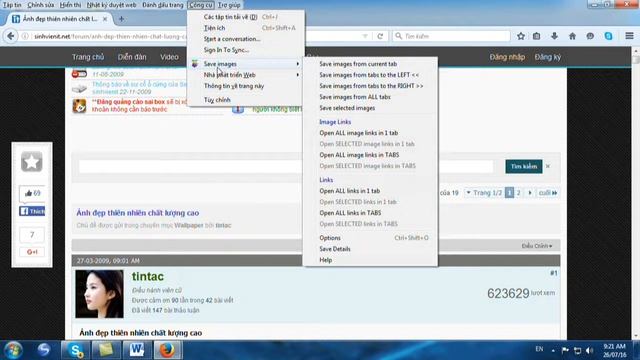The image size is (640, 360).
Task: Open blue swirl app in taskbar
Action: tap(44, 350)
